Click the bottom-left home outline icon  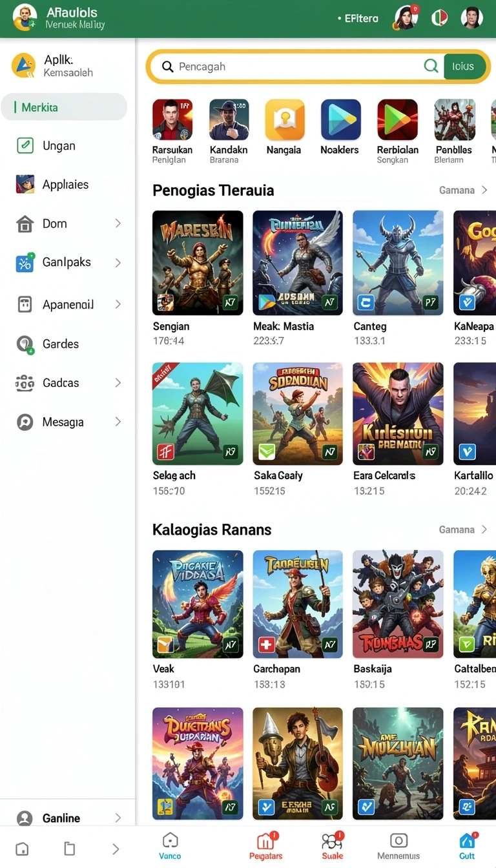coord(22,849)
